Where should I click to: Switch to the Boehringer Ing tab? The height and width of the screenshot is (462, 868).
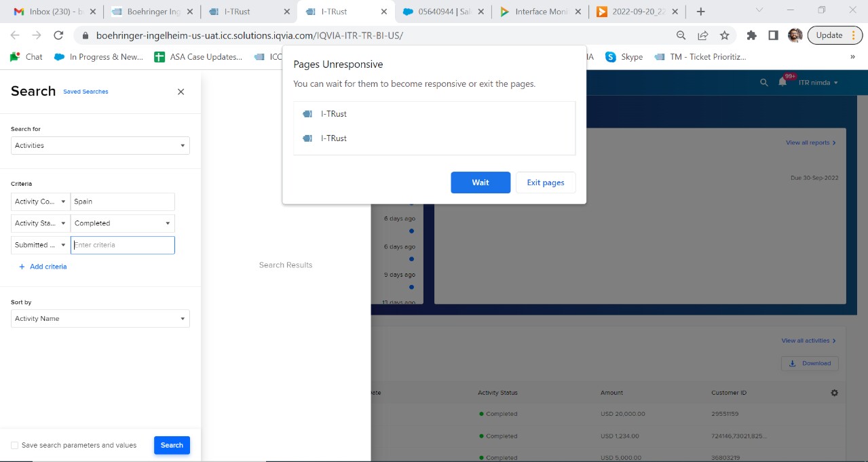point(153,12)
